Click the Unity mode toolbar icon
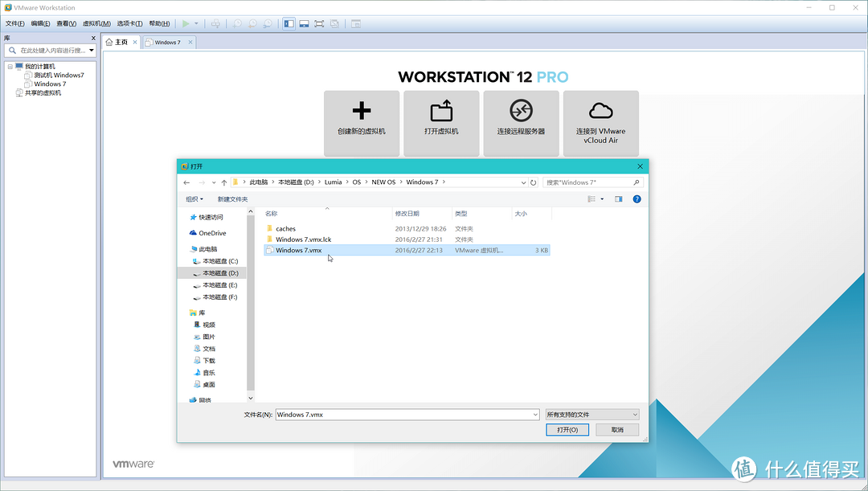This screenshot has height=491, width=868. point(334,24)
